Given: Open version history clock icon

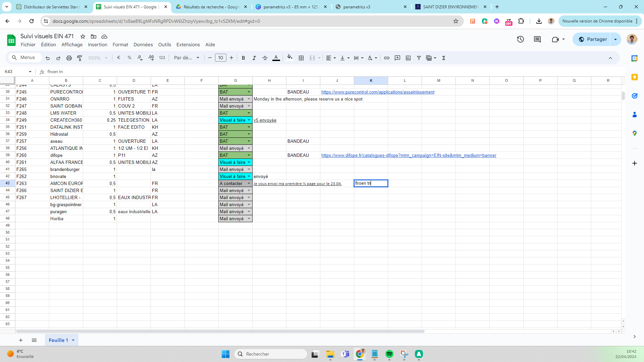Looking at the screenshot, I should tap(521, 39).
